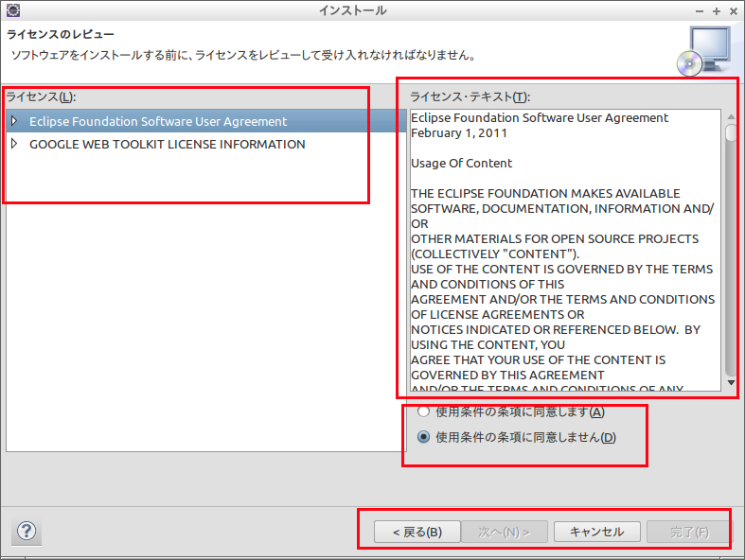This screenshot has height=560, width=745.
Task: Minimize the インストール window
Action: coord(700,11)
